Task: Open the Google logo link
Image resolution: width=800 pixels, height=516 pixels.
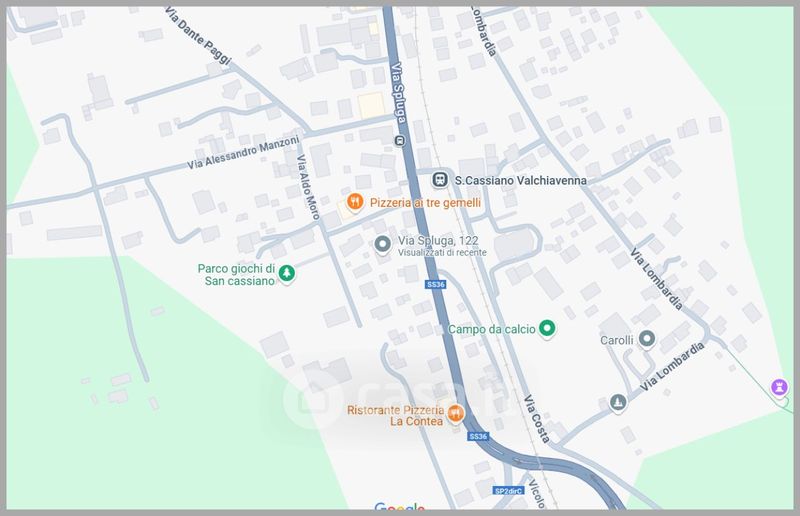Action: pyautogui.click(x=400, y=508)
